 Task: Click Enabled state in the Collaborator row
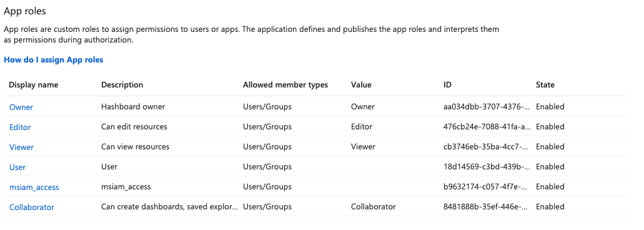(x=550, y=207)
